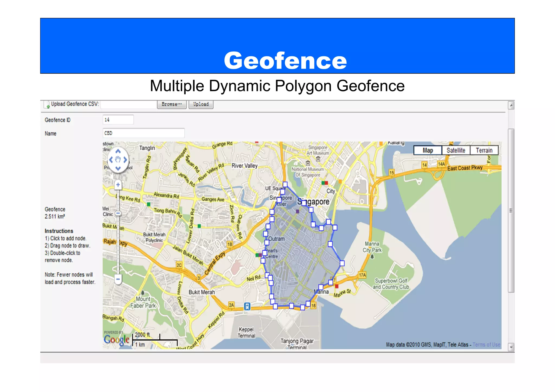Image resolution: width=555 pixels, height=392 pixels.
Task: Click the Upload button
Action: coord(201,104)
